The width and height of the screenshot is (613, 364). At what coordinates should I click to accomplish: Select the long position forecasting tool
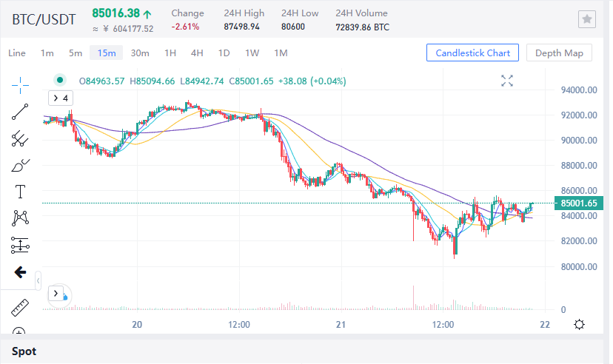[20, 246]
